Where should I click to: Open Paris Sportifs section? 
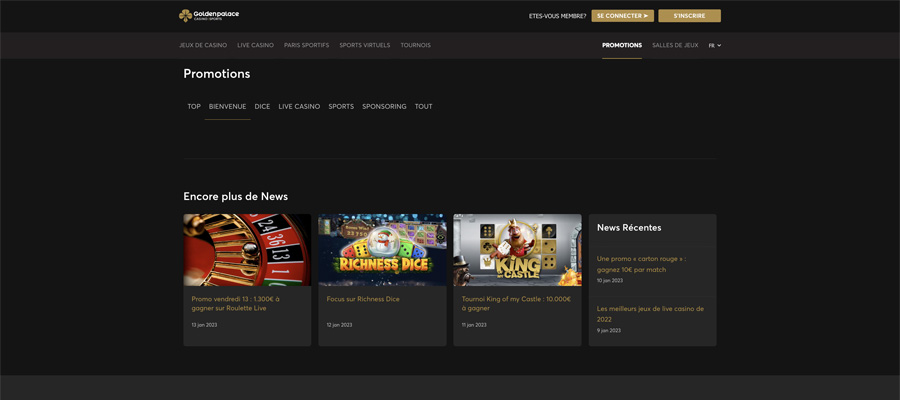(307, 45)
